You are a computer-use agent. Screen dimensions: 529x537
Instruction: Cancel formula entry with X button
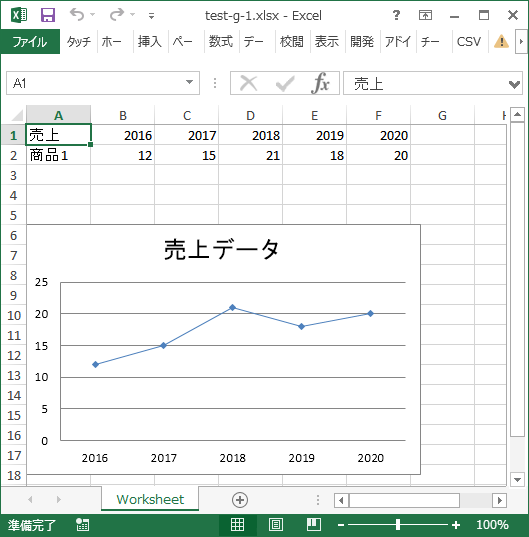tap(249, 83)
